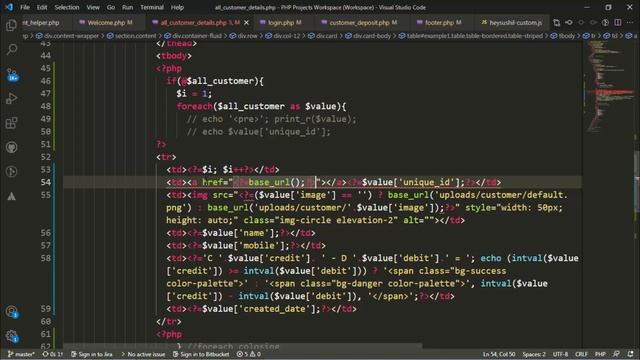640x360 pixels.
Task: Click the notifications bell in status bar
Action: coord(631,354)
